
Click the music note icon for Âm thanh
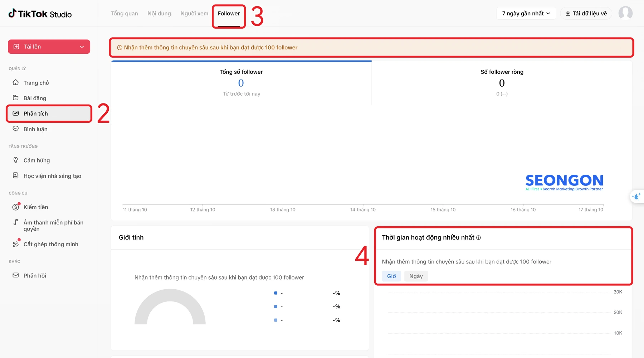point(15,222)
